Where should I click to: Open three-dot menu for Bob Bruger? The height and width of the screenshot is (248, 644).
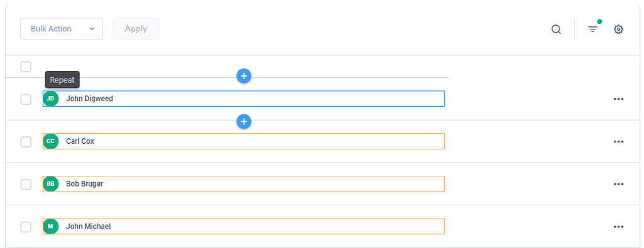pyautogui.click(x=619, y=184)
